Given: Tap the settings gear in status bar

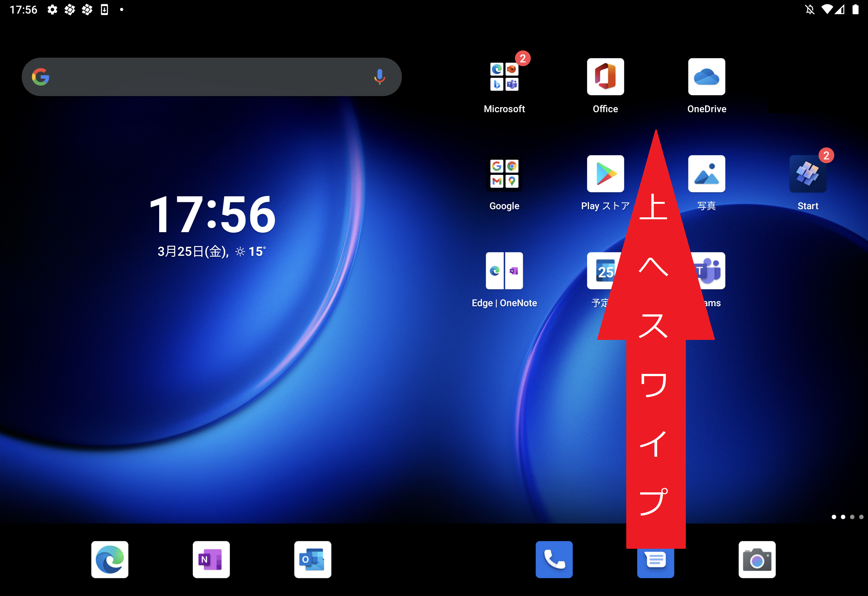Looking at the screenshot, I should 52,9.
